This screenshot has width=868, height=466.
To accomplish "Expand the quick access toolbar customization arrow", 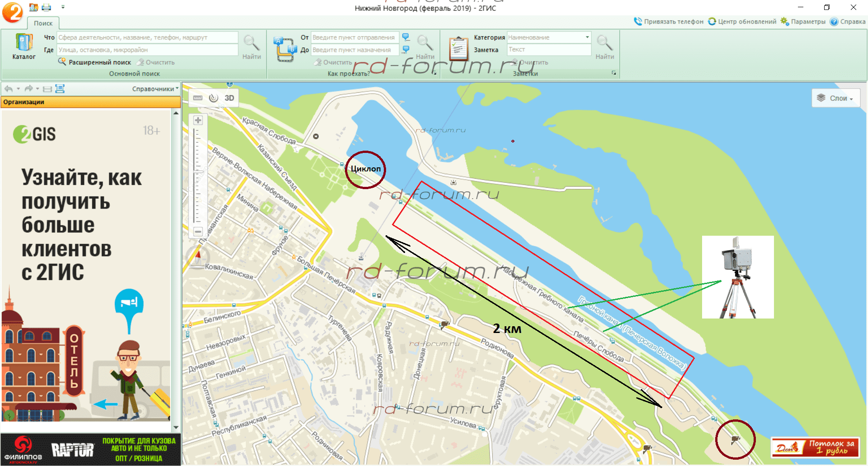I will click(63, 7).
